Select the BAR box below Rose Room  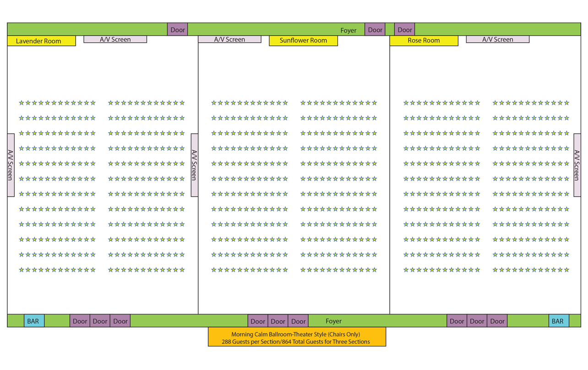[559, 321]
